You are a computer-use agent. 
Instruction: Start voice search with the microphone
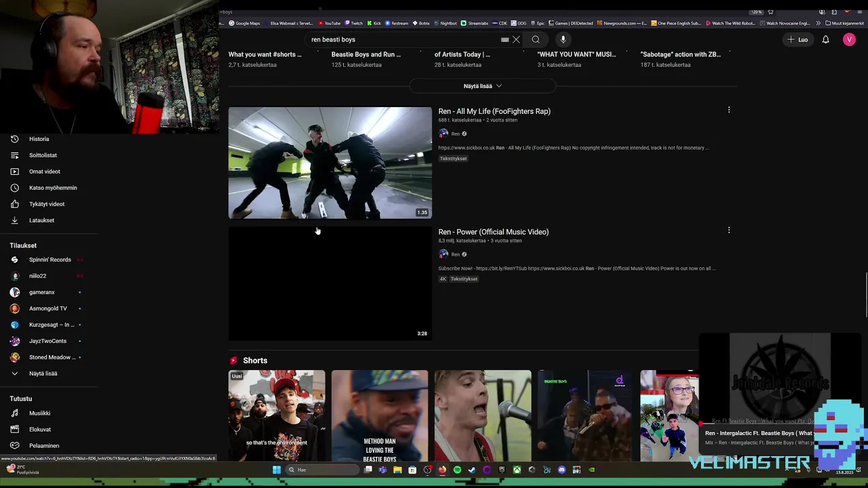[x=563, y=39]
